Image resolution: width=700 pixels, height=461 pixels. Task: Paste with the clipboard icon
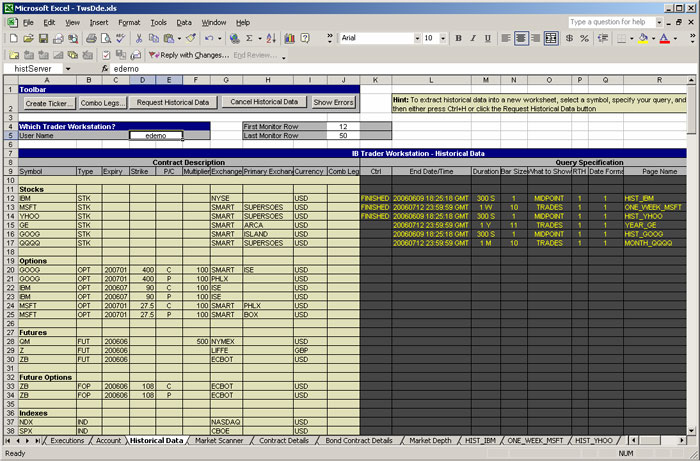click(169, 39)
